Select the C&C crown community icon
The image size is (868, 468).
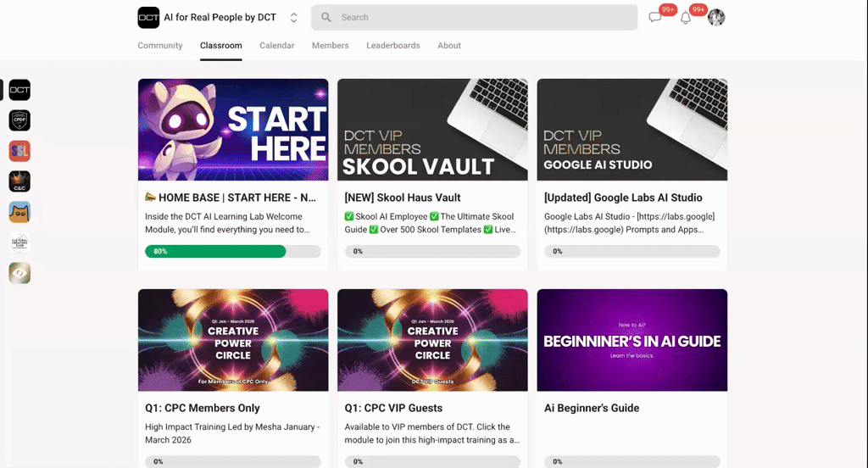(x=19, y=181)
